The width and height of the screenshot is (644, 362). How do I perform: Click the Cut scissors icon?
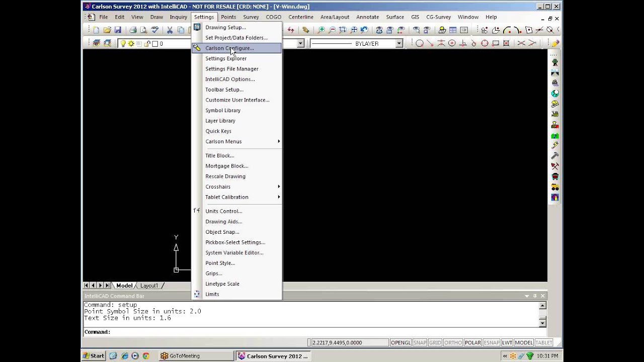(170, 30)
